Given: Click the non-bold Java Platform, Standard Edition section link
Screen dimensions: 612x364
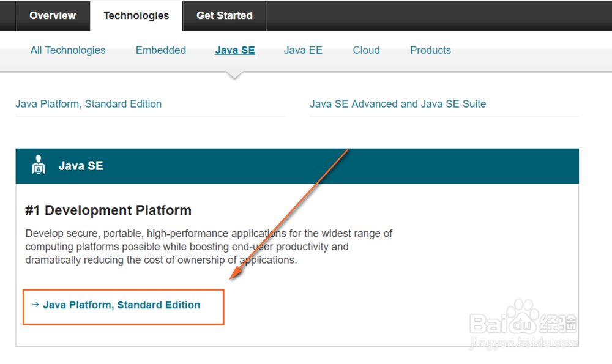Looking at the screenshot, I should pos(89,104).
